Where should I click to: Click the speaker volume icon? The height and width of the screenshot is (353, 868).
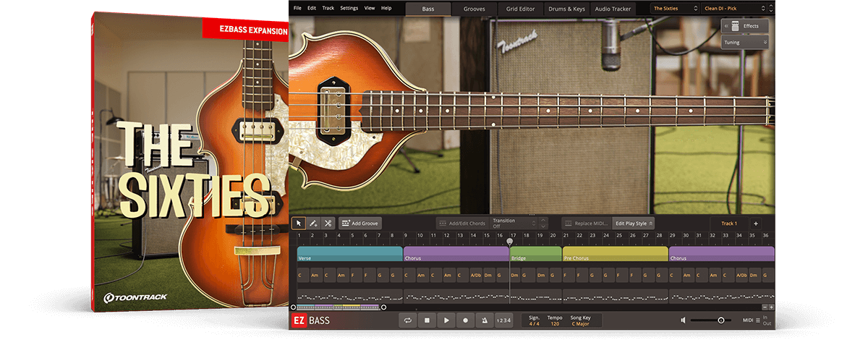(683, 320)
